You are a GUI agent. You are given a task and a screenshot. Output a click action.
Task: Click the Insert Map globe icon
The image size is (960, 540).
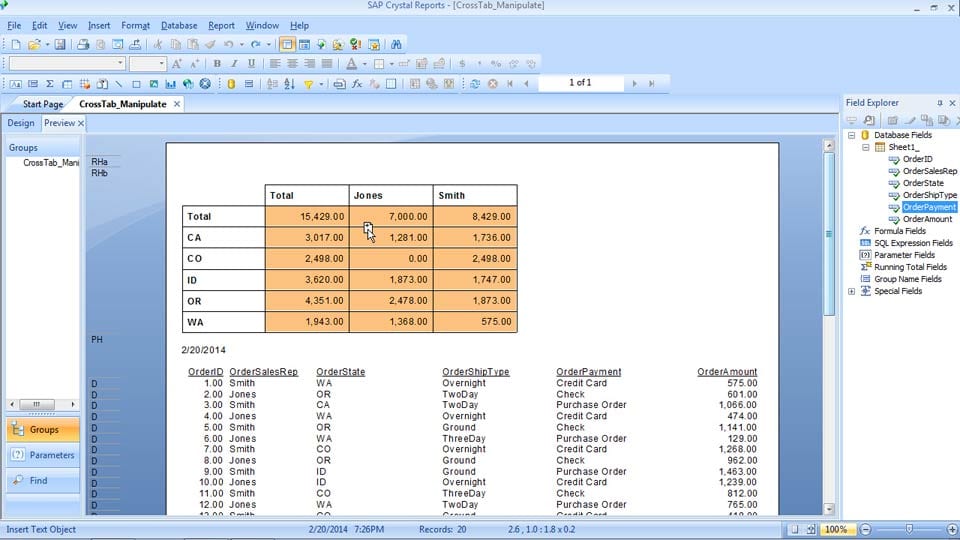tap(188, 84)
